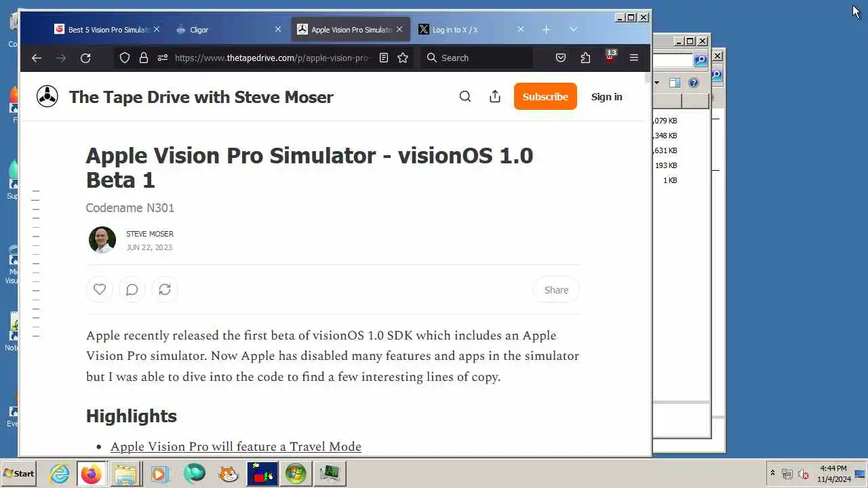
Task: Close the active Apple Vision Pro Simulator tab
Action: point(399,30)
